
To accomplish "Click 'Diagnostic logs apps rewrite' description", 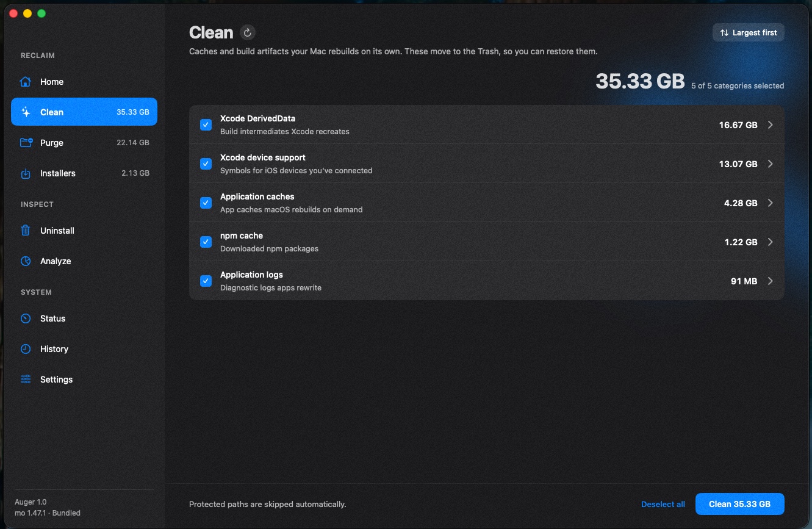I will pos(270,288).
